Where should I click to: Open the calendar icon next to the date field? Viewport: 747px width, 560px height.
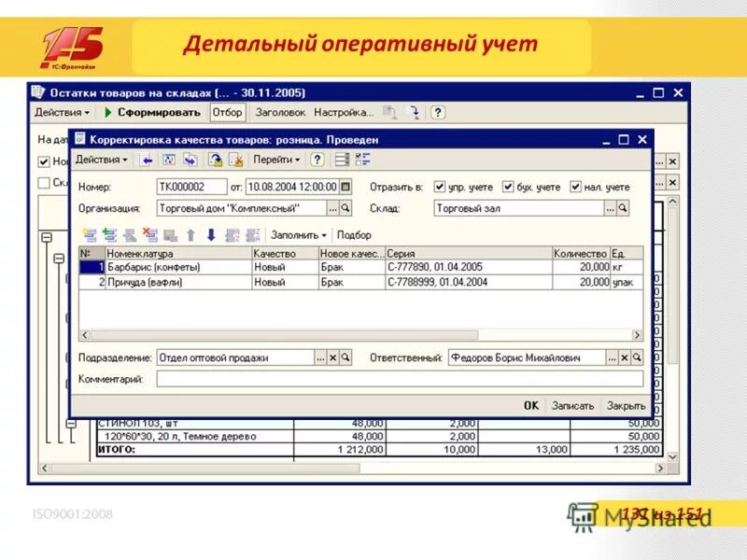coord(344,185)
